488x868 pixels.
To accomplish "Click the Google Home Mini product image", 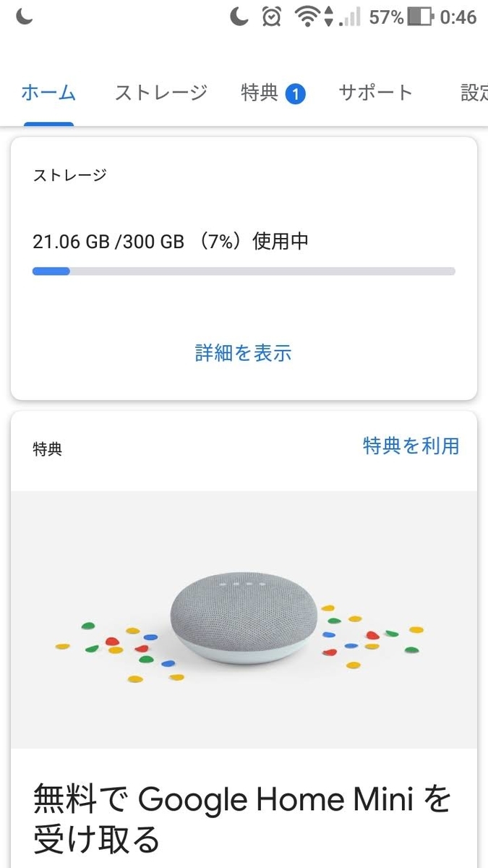I will click(x=244, y=618).
